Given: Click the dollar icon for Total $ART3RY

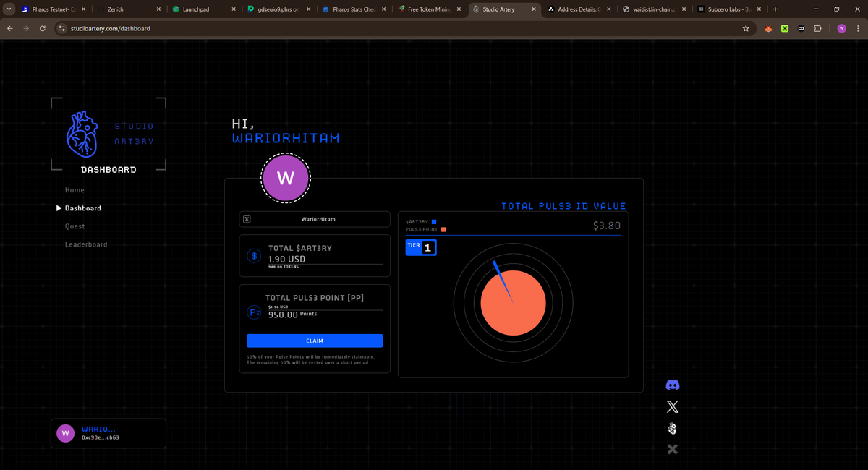Looking at the screenshot, I should 254,255.
